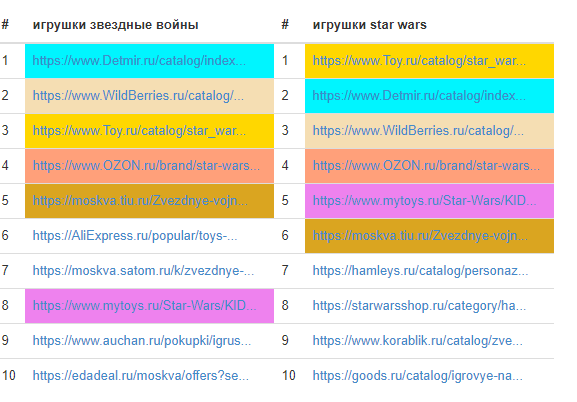Open the OZON.ru link in left column

(146, 165)
